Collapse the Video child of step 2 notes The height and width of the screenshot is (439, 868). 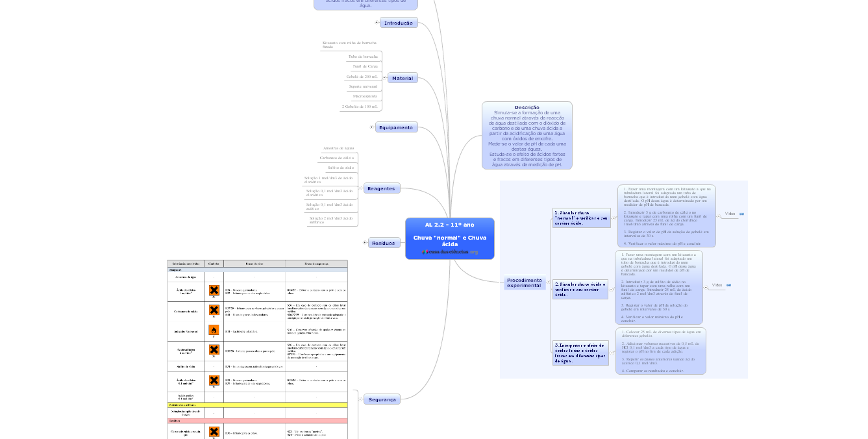(x=706, y=286)
